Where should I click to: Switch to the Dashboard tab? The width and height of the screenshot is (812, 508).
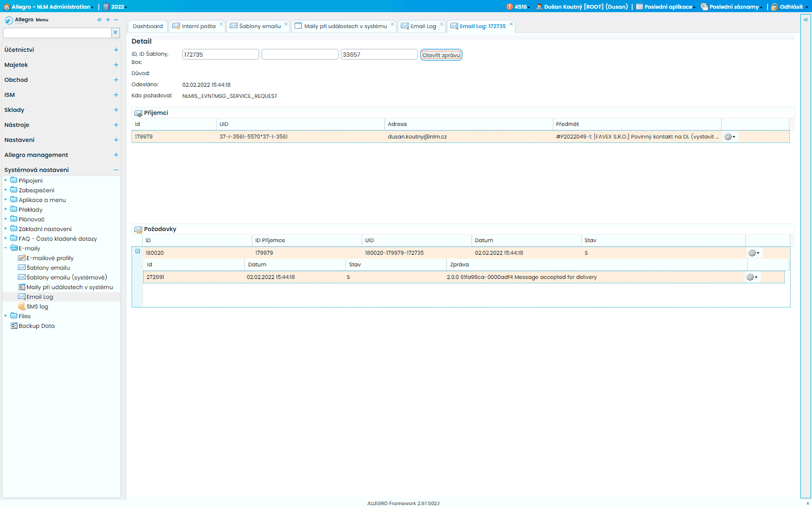pyautogui.click(x=147, y=26)
